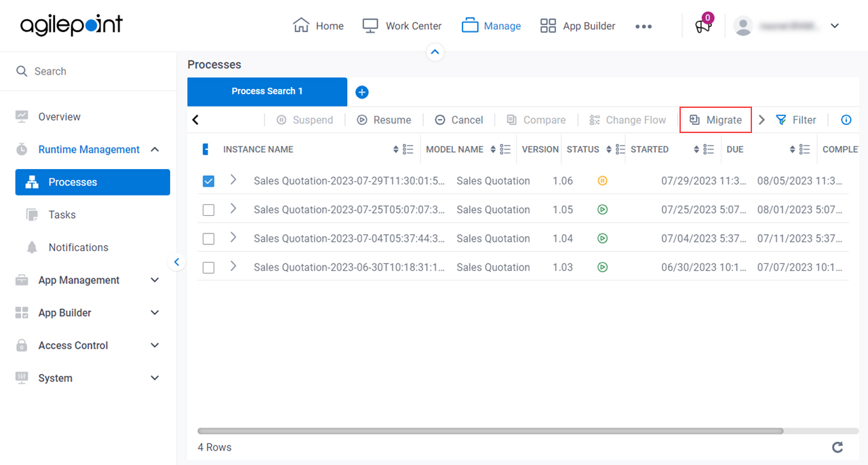
Task: Click the sidebar Search field
Action: pos(88,71)
